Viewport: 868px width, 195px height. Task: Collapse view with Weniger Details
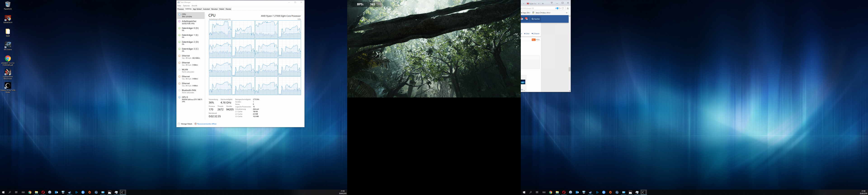[x=185, y=124]
